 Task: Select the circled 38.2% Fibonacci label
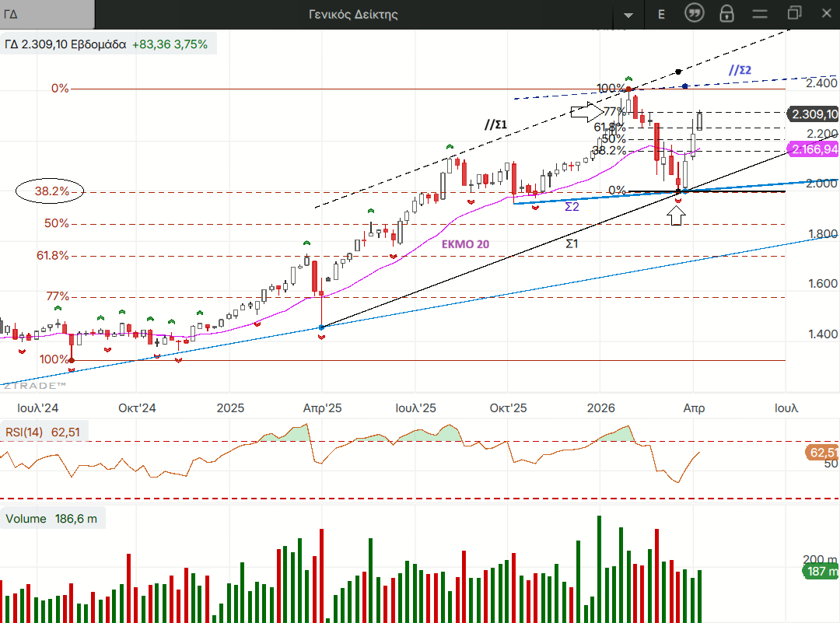point(49,191)
